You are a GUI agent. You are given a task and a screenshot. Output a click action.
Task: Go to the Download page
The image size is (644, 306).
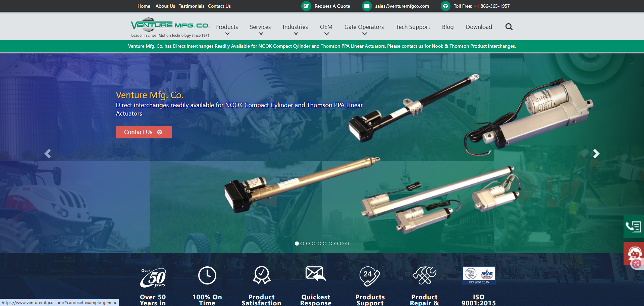coord(479,27)
